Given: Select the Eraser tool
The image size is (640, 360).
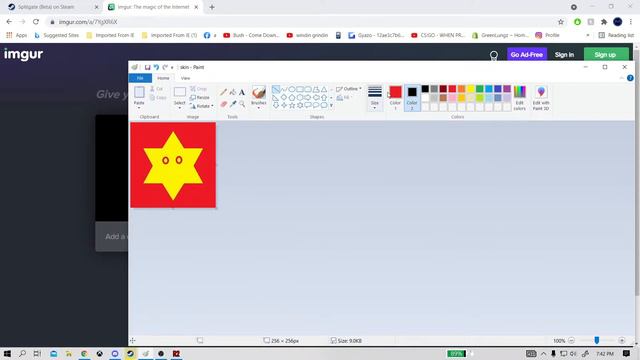Looking at the screenshot, I should pyautogui.click(x=223, y=104).
